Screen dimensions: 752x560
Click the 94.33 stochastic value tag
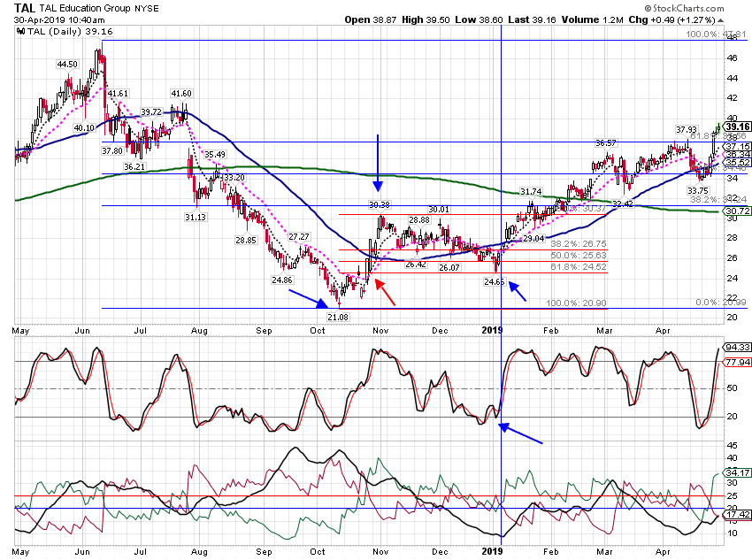point(738,348)
